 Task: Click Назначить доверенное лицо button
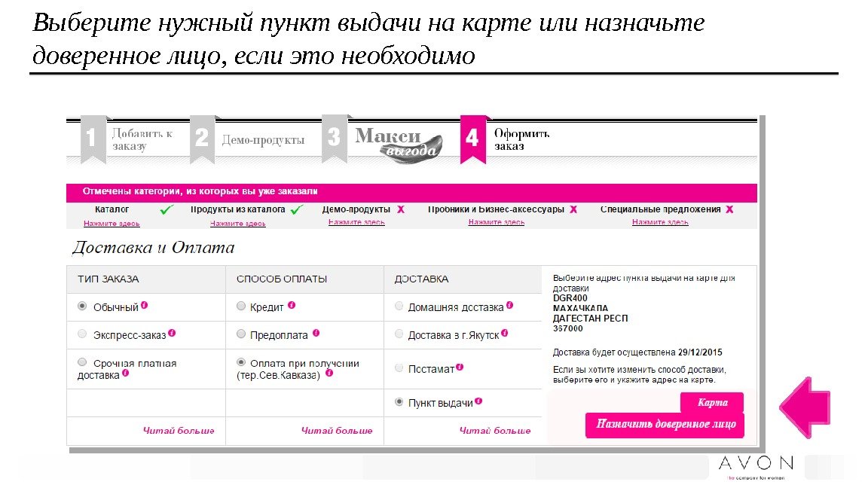click(665, 425)
